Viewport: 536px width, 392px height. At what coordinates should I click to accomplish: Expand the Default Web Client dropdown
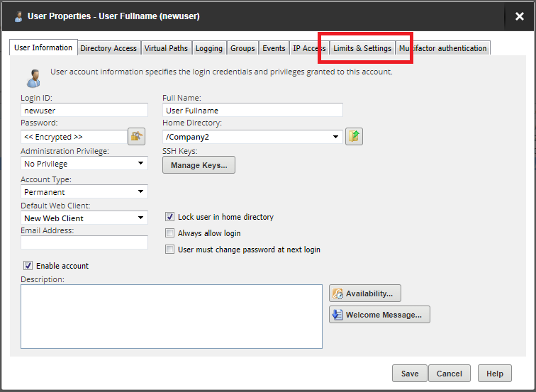pyautogui.click(x=84, y=218)
